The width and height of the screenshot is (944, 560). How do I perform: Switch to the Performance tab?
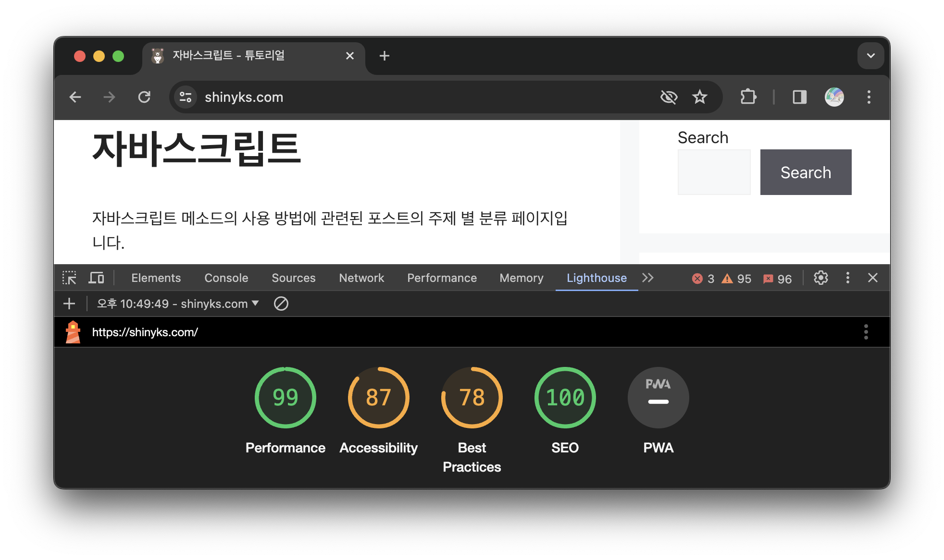(x=442, y=278)
